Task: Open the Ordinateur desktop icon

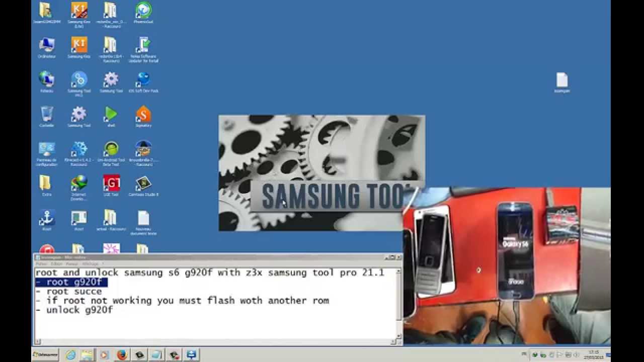Action: click(x=47, y=47)
